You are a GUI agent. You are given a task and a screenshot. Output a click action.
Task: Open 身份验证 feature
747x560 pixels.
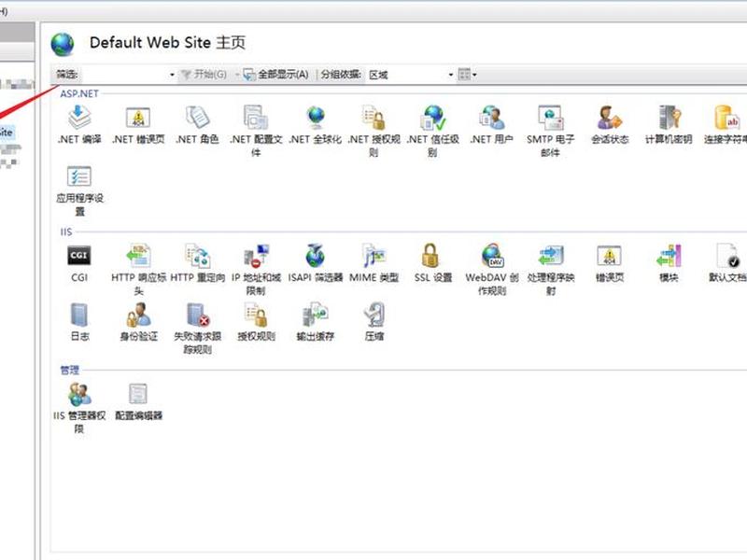(138, 322)
